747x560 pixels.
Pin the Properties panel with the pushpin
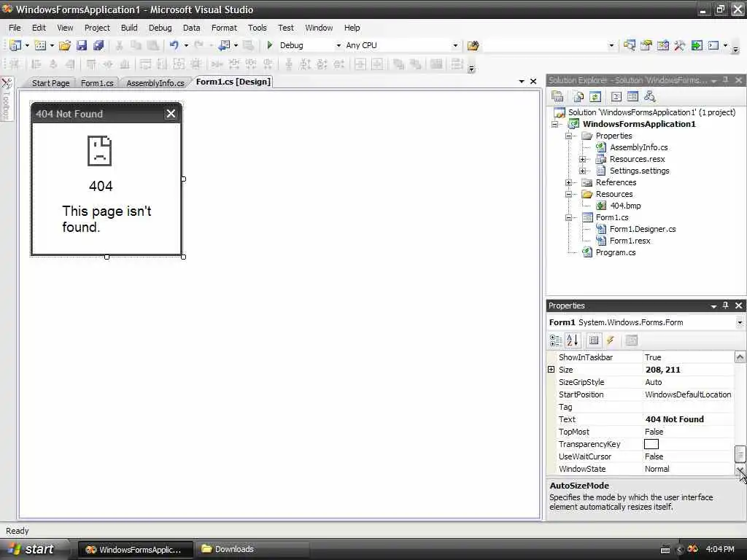point(726,306)
